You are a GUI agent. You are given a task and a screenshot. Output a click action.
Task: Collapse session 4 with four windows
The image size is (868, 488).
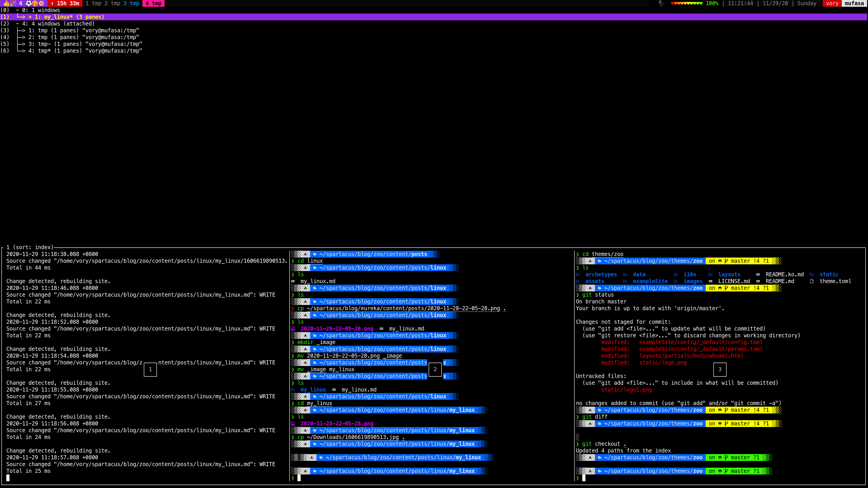point(18,23)
